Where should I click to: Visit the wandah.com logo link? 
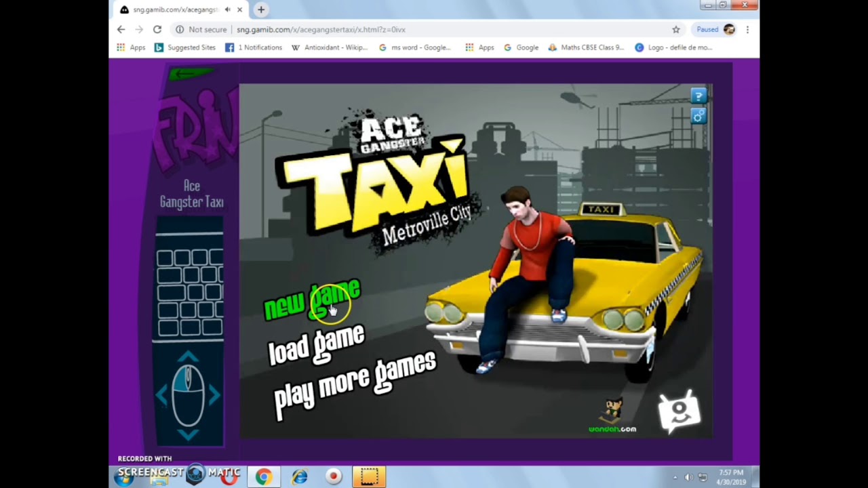[612, 416]
